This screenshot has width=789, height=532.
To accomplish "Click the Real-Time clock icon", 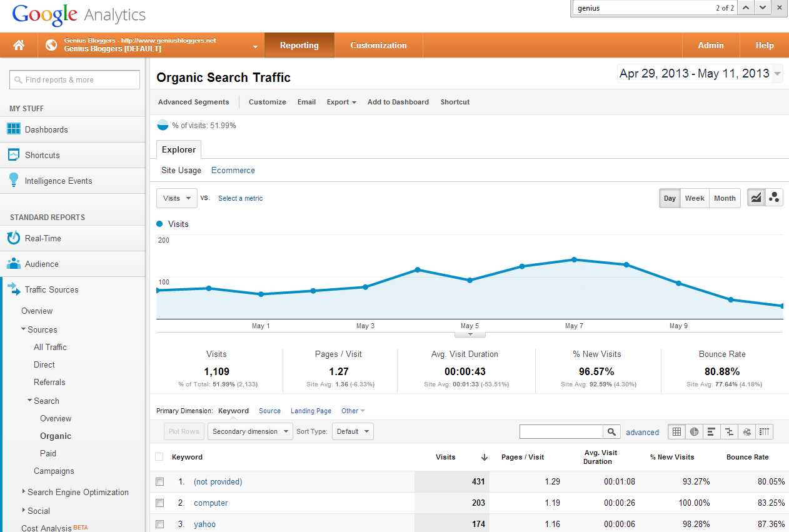I will [13, 238].
